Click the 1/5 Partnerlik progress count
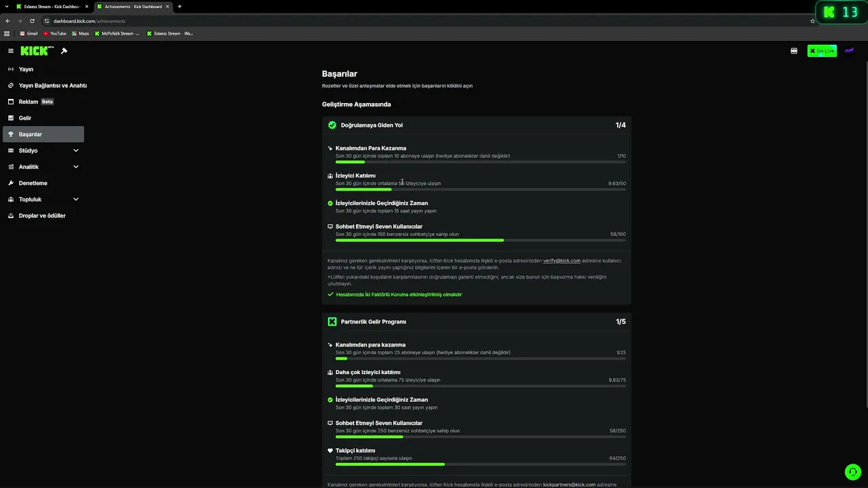This screenshot has width=868, height=488. click(620, 321)
